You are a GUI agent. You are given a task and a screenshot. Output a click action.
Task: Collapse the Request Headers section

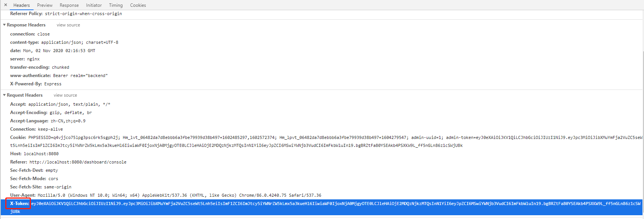pos(4,95)
